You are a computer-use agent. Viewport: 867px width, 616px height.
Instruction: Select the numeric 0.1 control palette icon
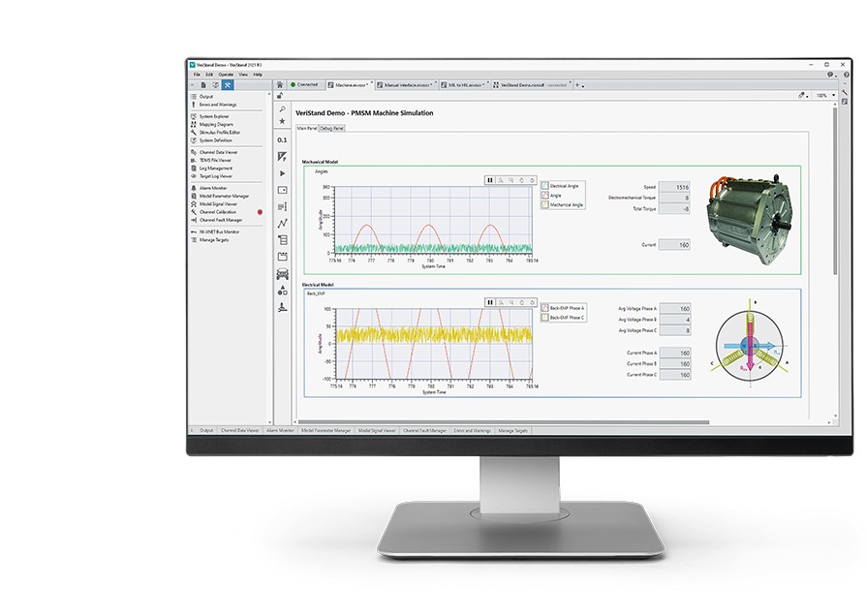(x=282, y=139)
